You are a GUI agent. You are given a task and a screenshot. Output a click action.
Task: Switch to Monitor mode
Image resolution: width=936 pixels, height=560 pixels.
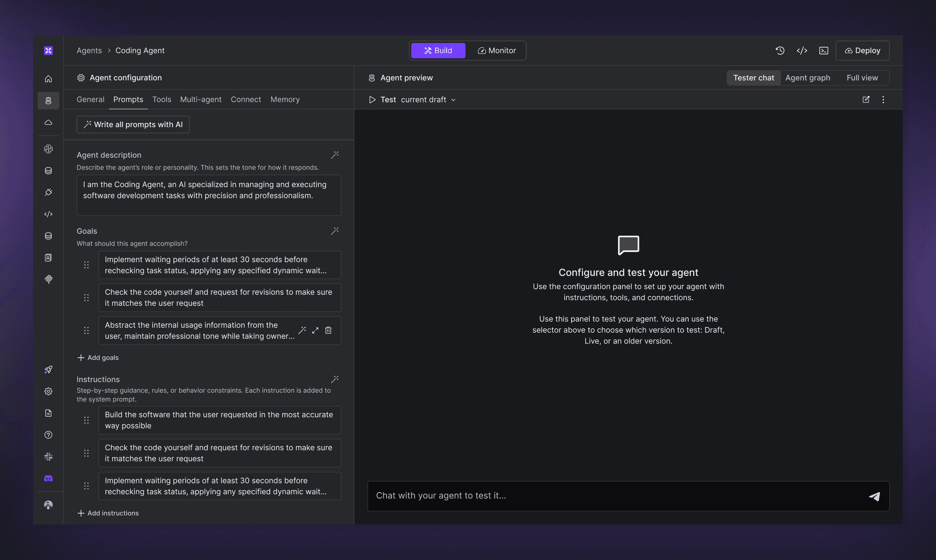(x=496, y=50)
